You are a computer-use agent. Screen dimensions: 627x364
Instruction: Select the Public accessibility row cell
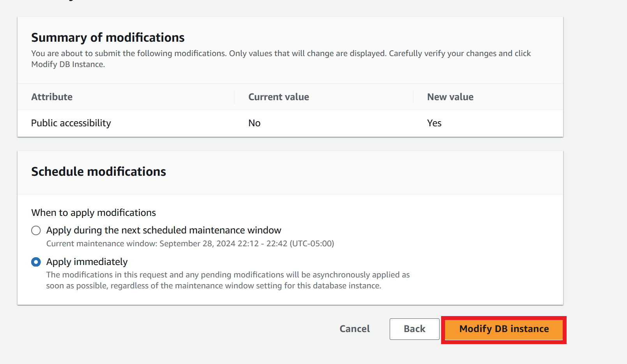[x=71, y=123]
